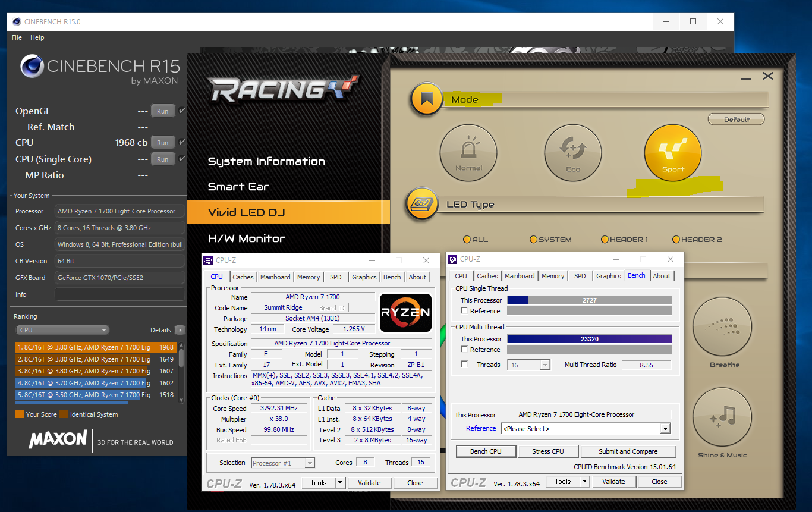Viewport: 812px width, 512px height.
Task: Open the Processor #1 selection dropdown
Action: pyautogui.click(x=282, y=463)
